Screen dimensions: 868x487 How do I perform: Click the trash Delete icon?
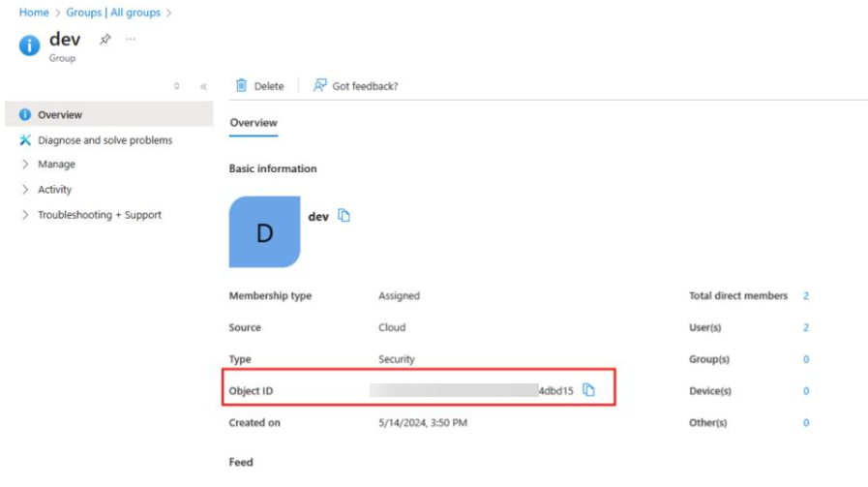[x=242, y=86]
